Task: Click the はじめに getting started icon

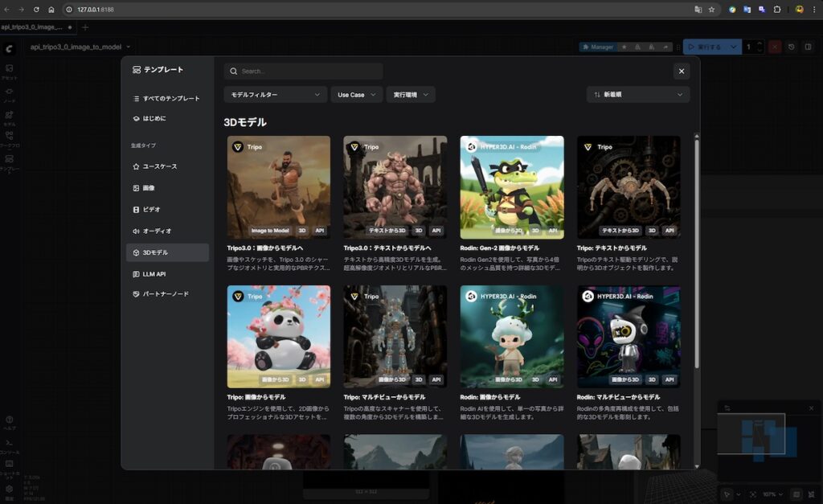Action: (136, 118)
